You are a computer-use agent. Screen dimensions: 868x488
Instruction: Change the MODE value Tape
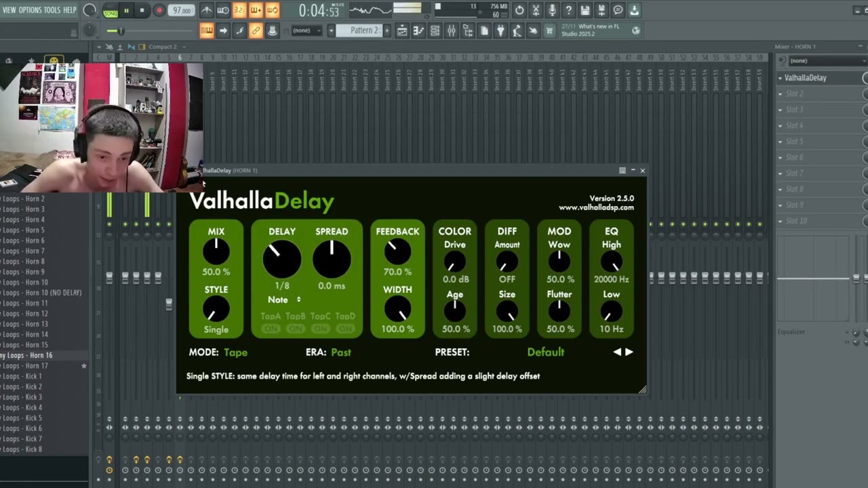coord(235,352)
